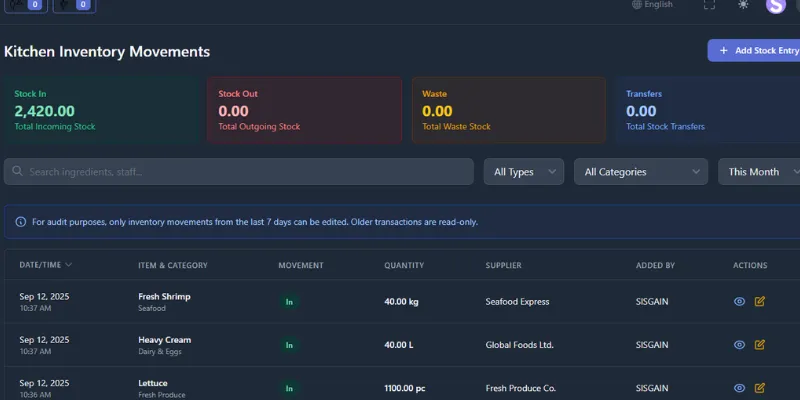Enter fullscreen mode from top bar
Screen dimensions: 800x400
(x=709, y=5)
